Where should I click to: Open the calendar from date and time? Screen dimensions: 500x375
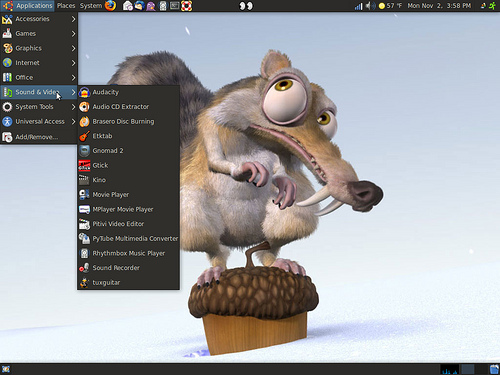[x=439, y=6]
